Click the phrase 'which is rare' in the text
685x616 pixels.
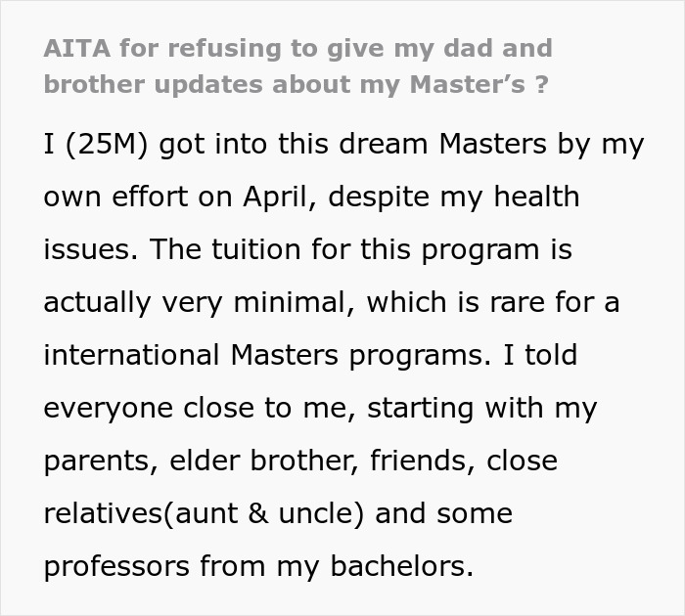point(456,302)
